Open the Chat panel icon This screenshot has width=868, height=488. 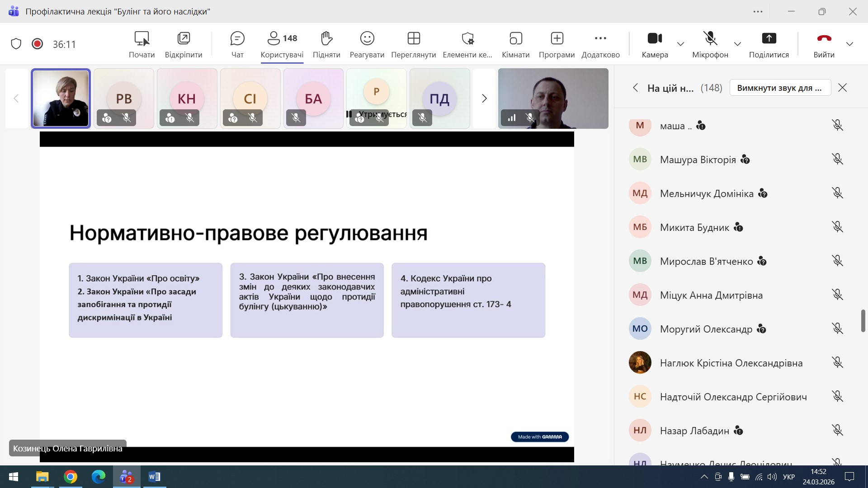(x=237, y=39)
